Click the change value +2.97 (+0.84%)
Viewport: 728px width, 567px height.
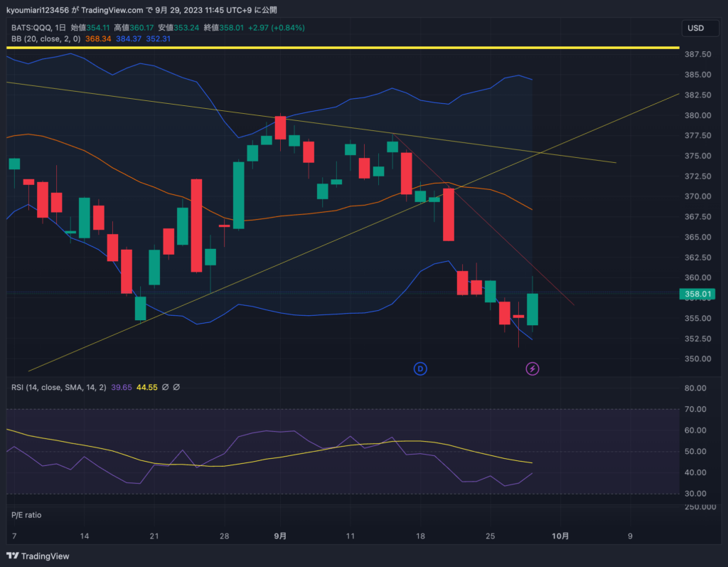(x=277, y=28)
